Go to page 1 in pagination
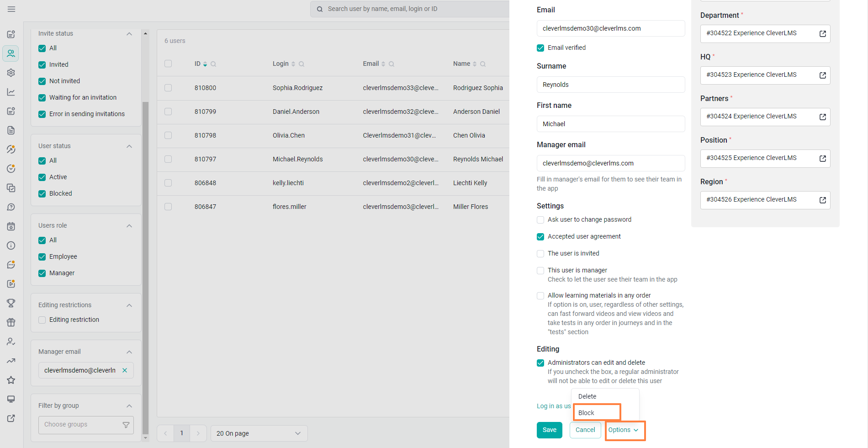868x448 pixels. tap(182, 433)
